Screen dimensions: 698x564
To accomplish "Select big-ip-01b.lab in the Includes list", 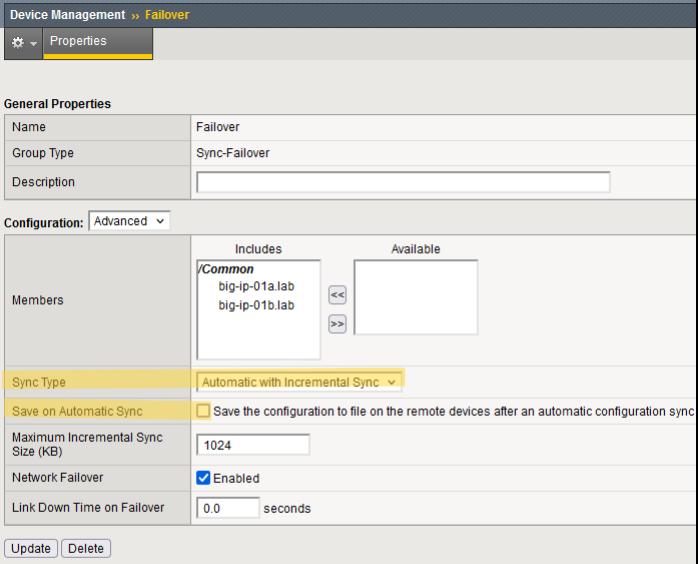I will tap(256, 305).
